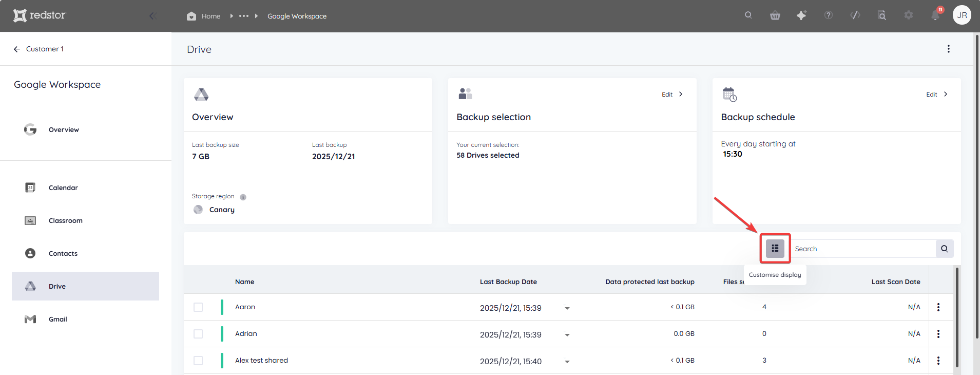This screenshot has width=980, height=375.
Task: Open the row menu for Aaron
Action: [x=938, y=307]
